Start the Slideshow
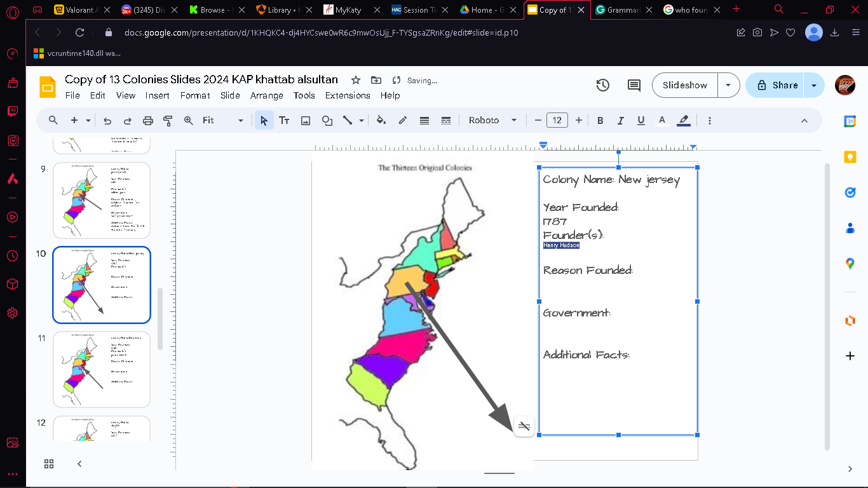868x488 pixels. [685, 85]
